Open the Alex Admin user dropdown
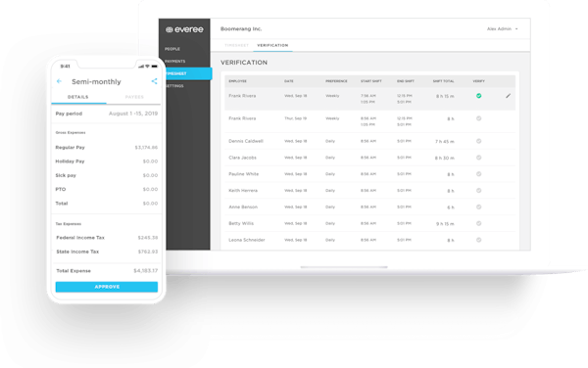588x368 pixels. point(502,28)
